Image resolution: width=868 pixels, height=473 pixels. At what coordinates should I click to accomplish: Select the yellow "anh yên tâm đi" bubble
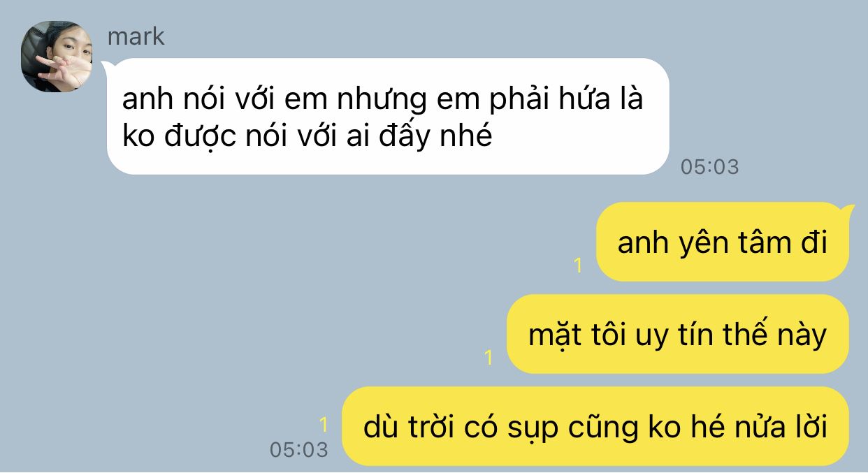(722, 242)
